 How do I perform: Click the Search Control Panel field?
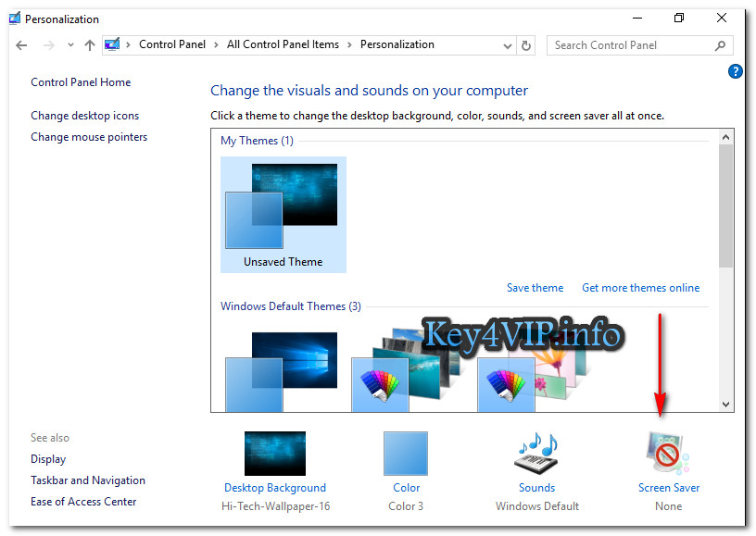[640, 45]
